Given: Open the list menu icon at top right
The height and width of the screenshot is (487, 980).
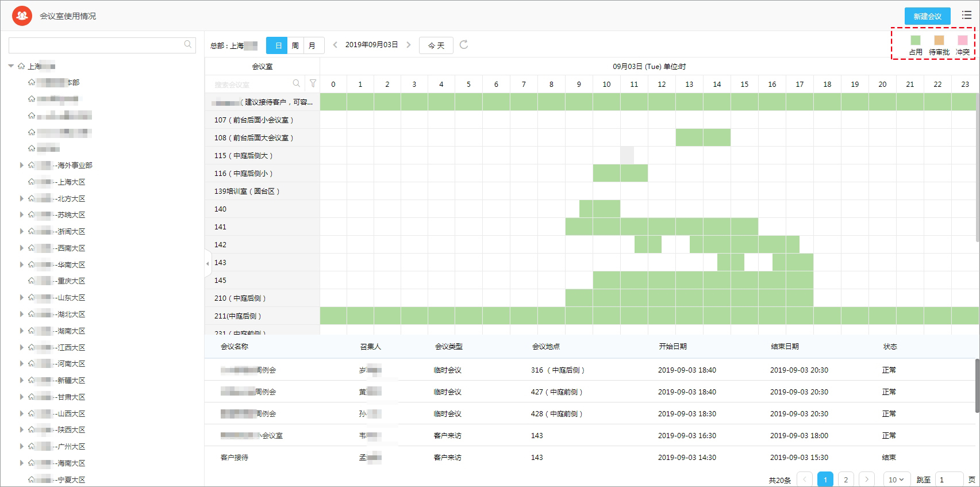Looking at the screenshot, I should click(x=967, y=16).
